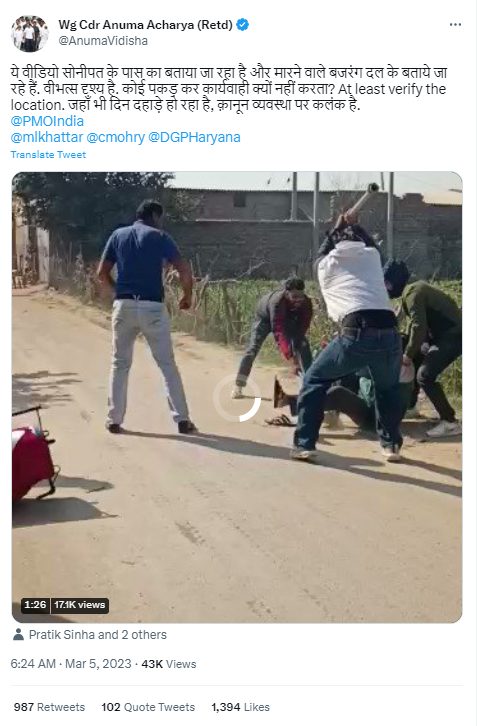Click the blue verified badge icon
The width and height of the screenshot is (477, 726).
click(x=243, y=24)
